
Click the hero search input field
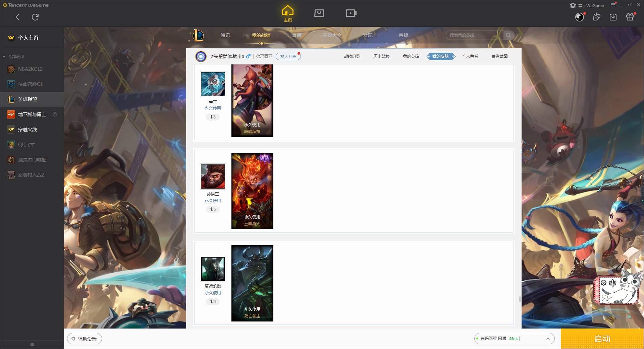click(475, 35)
